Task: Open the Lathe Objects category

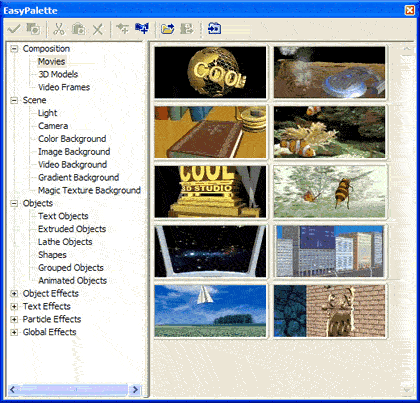Action: [65, 242]
